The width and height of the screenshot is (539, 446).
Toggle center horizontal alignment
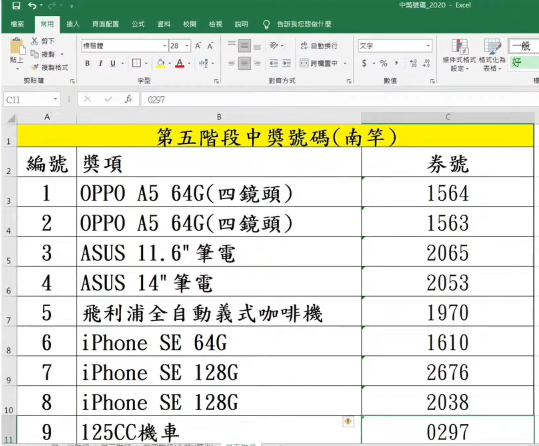244,63
